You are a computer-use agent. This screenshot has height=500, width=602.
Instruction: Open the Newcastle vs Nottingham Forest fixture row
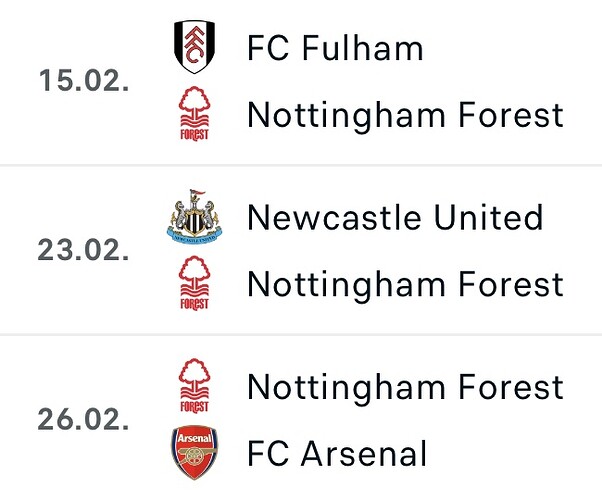click(301, 250)
